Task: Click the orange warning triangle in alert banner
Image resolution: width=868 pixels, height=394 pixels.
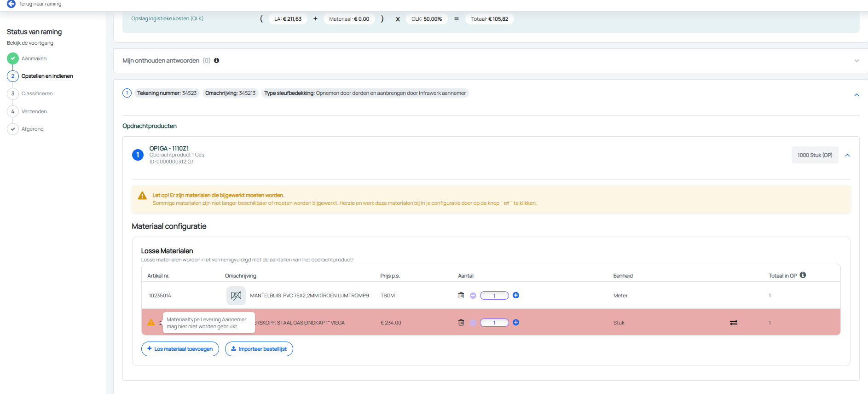Action: coord(142,196)
